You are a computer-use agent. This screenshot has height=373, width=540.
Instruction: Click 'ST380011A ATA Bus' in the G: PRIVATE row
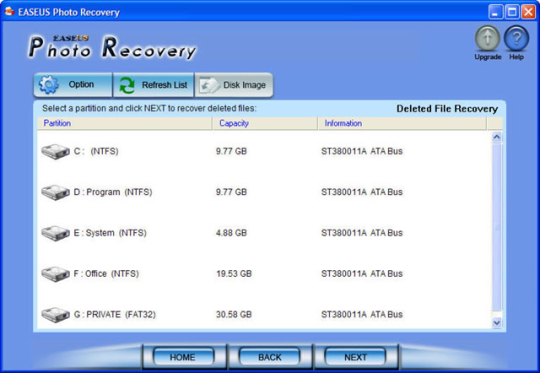click(362, 314)
